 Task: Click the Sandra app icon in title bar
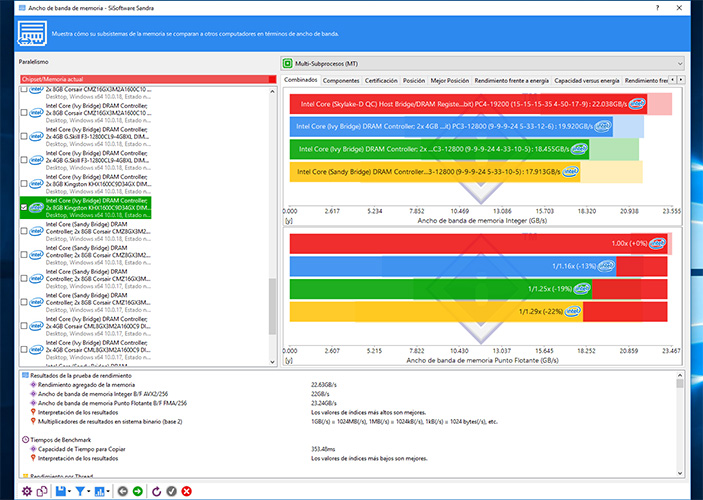(x=22, y=8)
